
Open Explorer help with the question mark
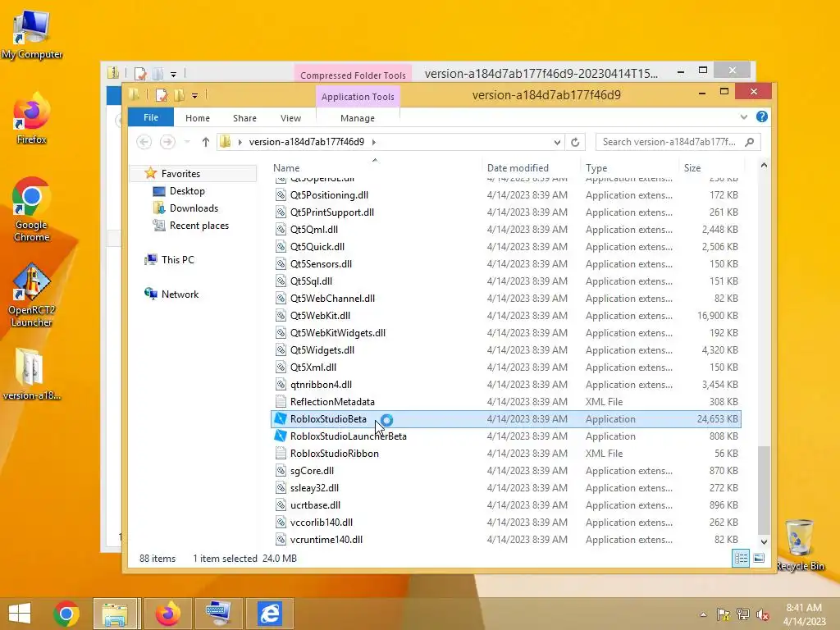(761, 116)
